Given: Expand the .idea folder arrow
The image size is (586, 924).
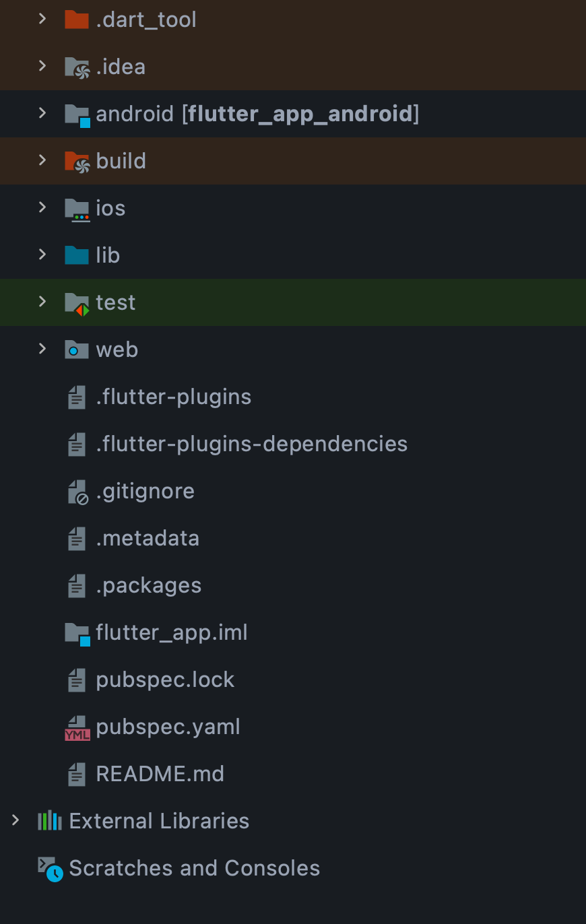Looking at the screenshot, I should click(42, 66).
